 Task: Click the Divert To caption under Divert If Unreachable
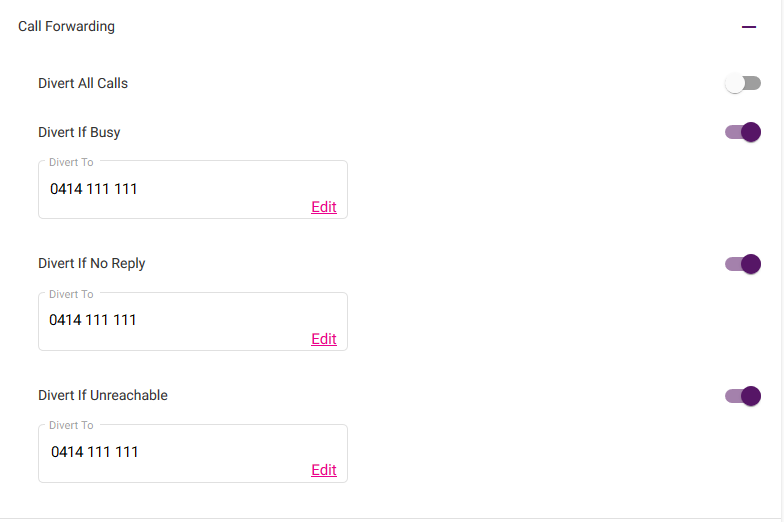click(x=71, y=426)
